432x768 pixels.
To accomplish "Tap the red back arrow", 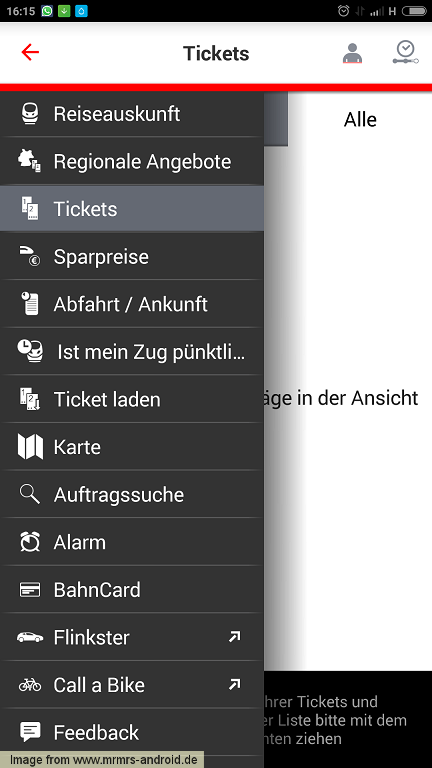I will tap(30, 52).
